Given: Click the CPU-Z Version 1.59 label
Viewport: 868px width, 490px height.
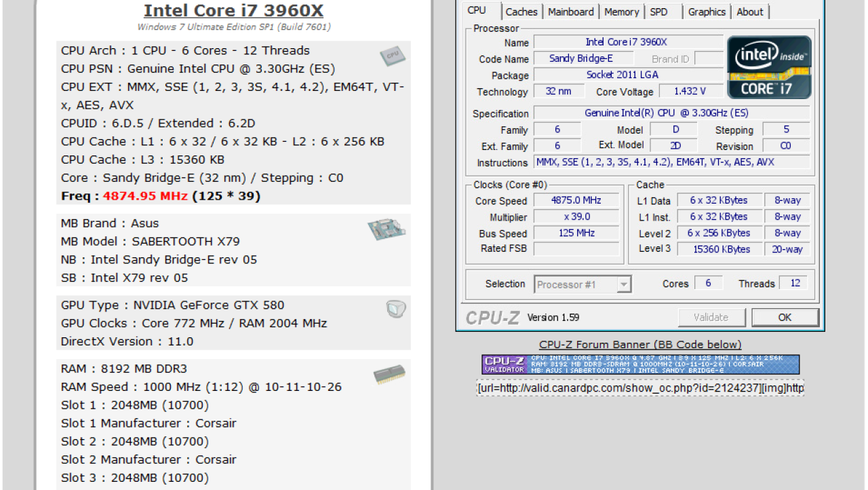Looking at the screenshot, I should [553, 317].
